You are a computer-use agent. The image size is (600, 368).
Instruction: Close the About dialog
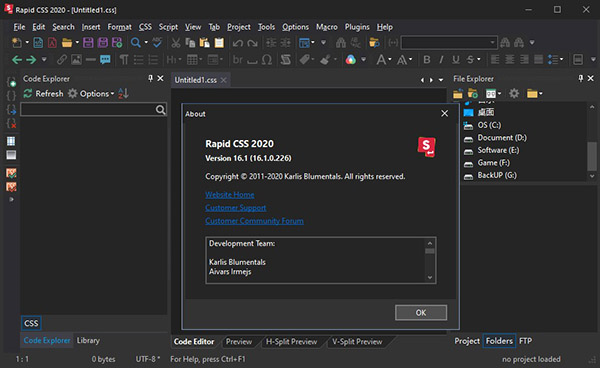point(444,114)
